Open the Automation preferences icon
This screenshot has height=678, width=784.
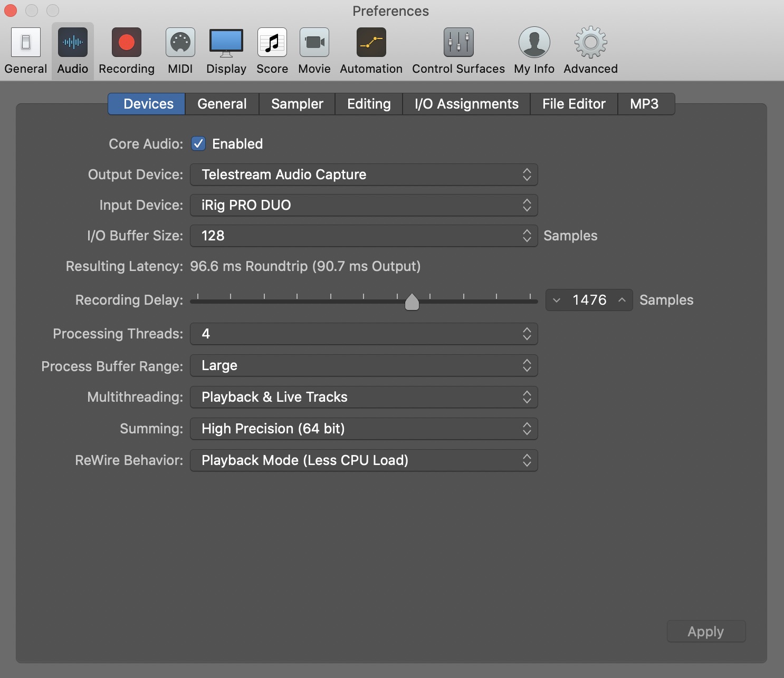(x=371, y=43)
